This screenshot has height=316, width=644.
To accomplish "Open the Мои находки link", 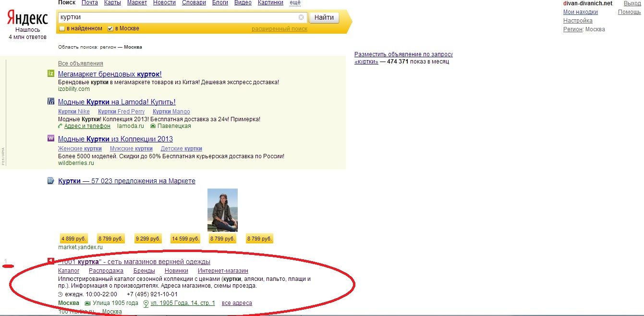I will pyautogui.click(x=581, y=12).
